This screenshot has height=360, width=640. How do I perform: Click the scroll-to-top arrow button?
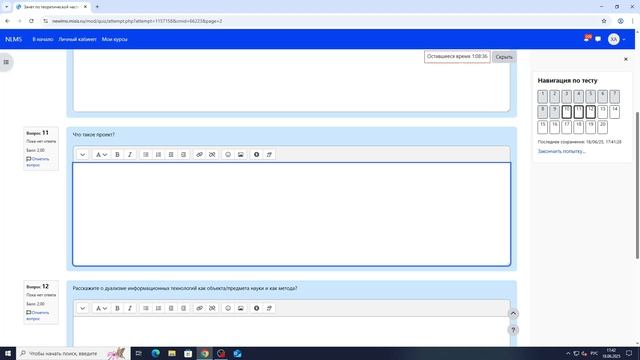[x=513, y=313]
